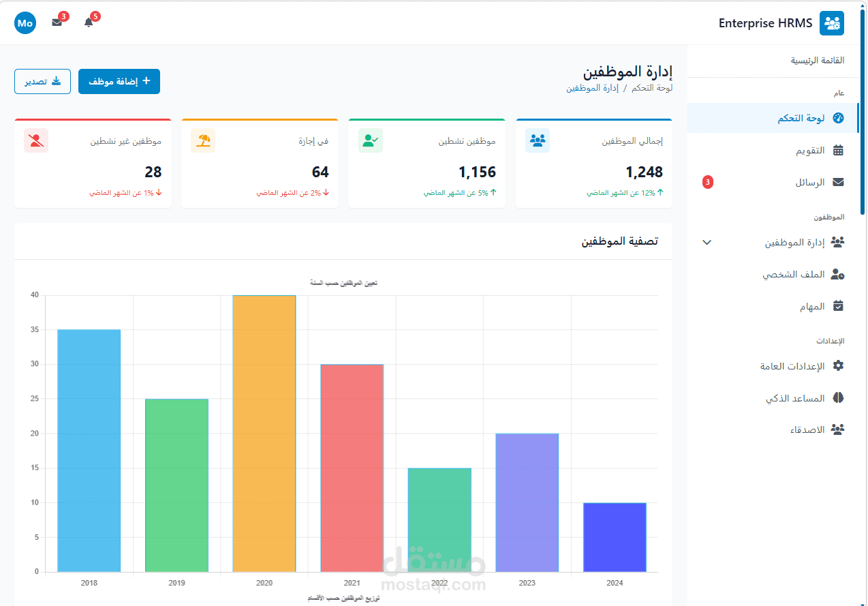Click the group icon beside الاصدقاء

tap(838, 429)
